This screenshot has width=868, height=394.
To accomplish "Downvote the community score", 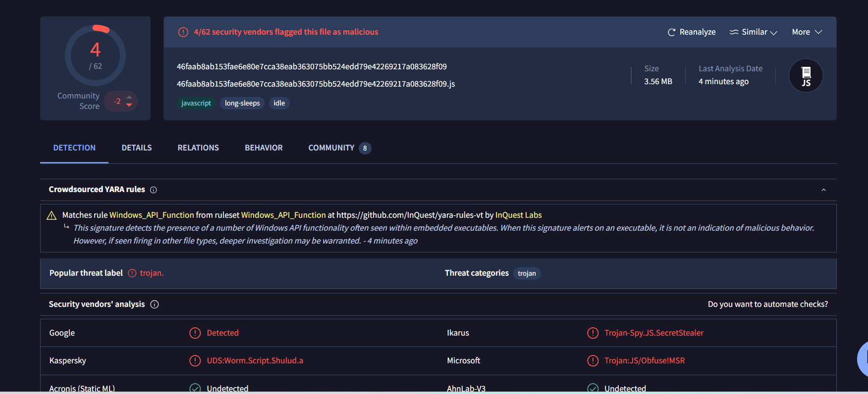I will click(x=129, y=105).
